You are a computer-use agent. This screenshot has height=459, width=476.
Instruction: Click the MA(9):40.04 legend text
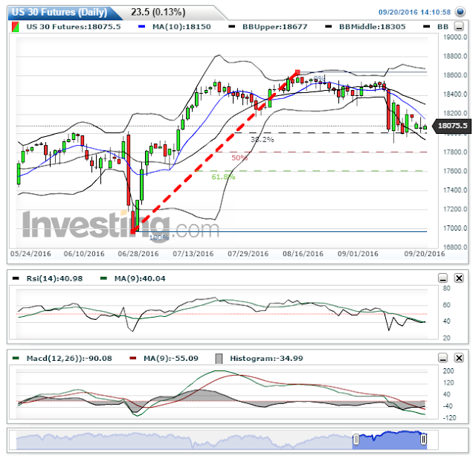140,278
